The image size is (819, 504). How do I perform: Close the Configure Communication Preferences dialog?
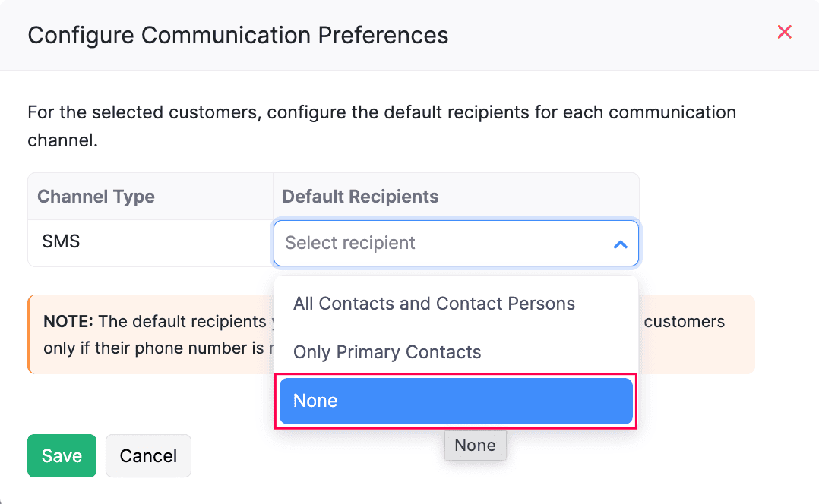pos(784,32)
